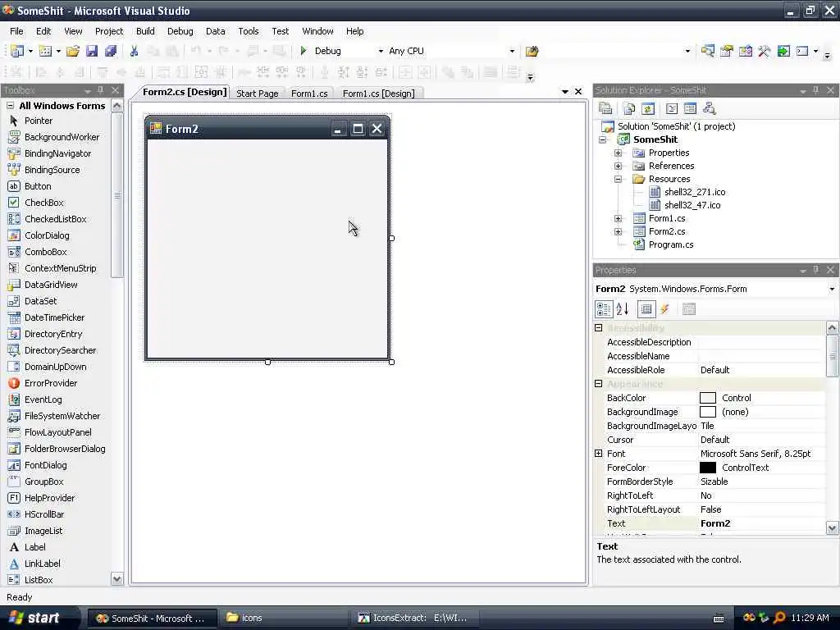This screenshot has height=630, width=840.
Task: Select the CheckBox control in Toolbox
Action: click(x=44, y=203)
